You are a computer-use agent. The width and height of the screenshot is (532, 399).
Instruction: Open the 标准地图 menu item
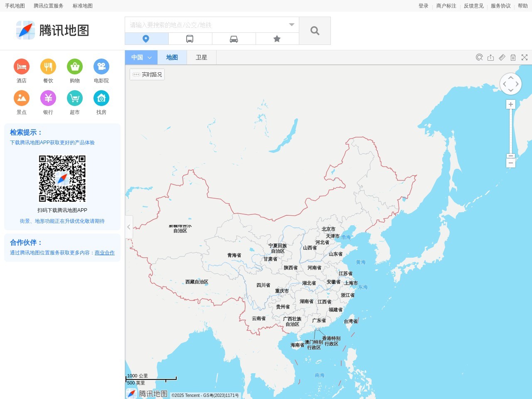point(82,6)
